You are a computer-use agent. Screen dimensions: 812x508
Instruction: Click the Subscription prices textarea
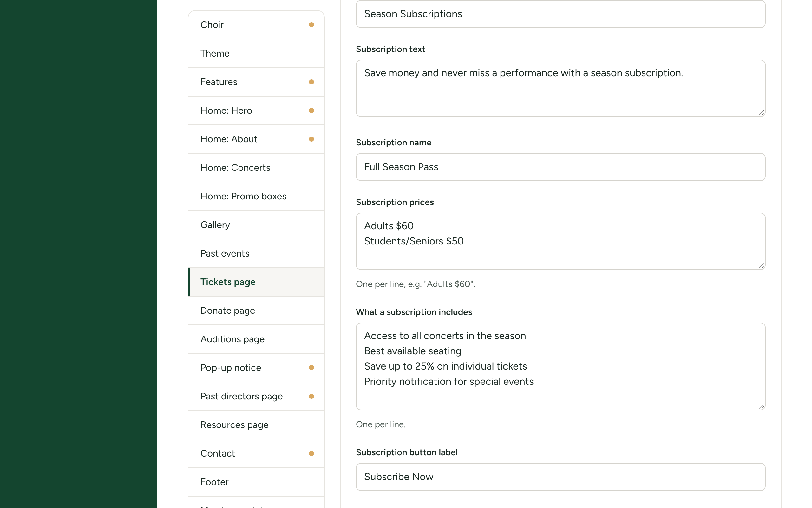(560, 241)
